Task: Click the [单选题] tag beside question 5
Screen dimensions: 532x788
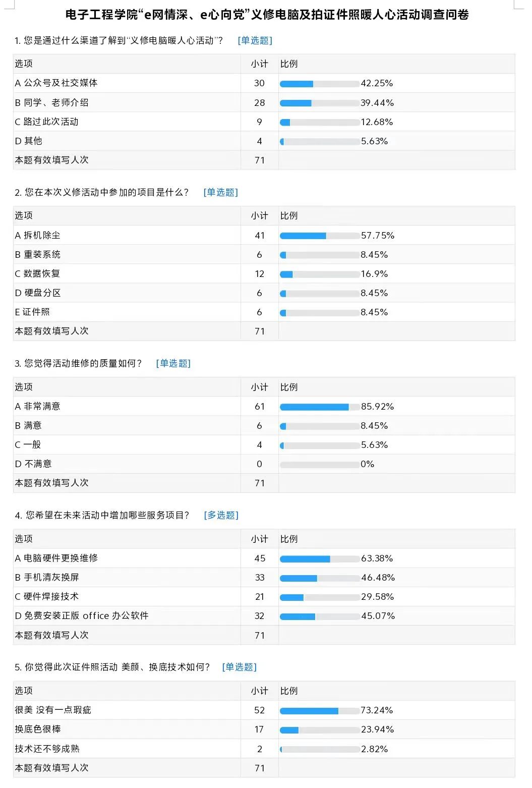Action: [x=239, y=667]
